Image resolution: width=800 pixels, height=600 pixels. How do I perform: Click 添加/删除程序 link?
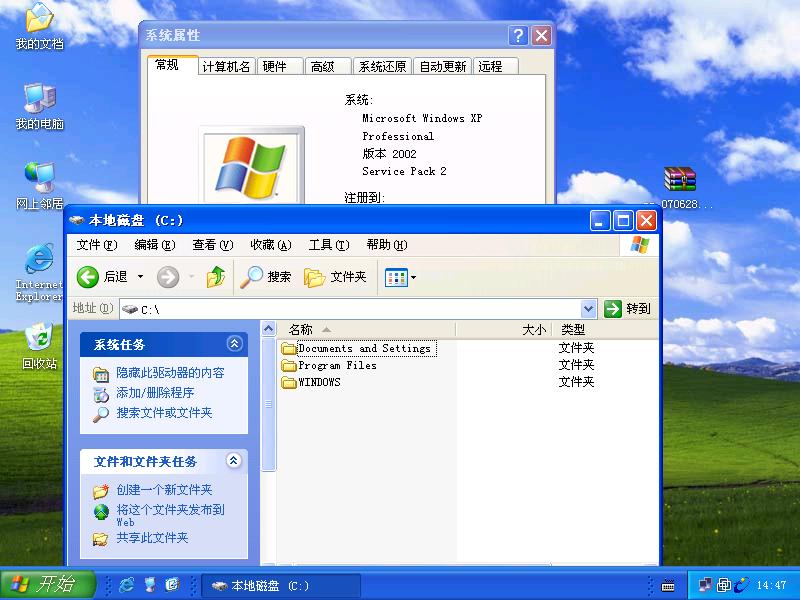[155, 393]
